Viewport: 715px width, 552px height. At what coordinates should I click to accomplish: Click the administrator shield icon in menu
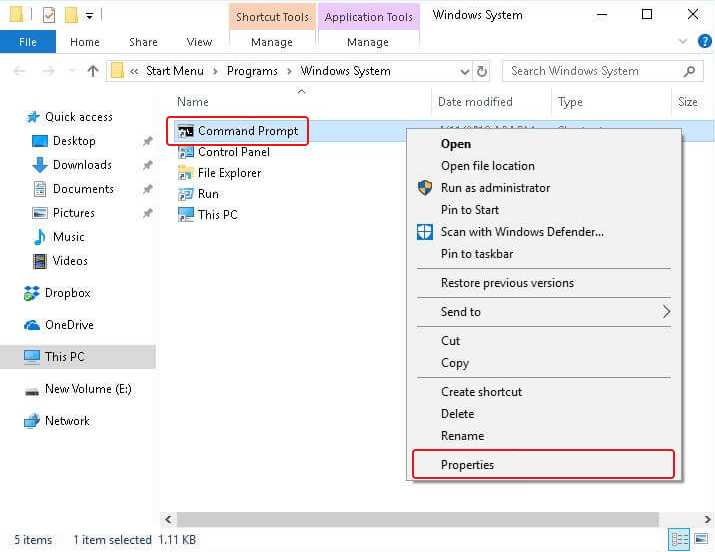tap(425, 188)
